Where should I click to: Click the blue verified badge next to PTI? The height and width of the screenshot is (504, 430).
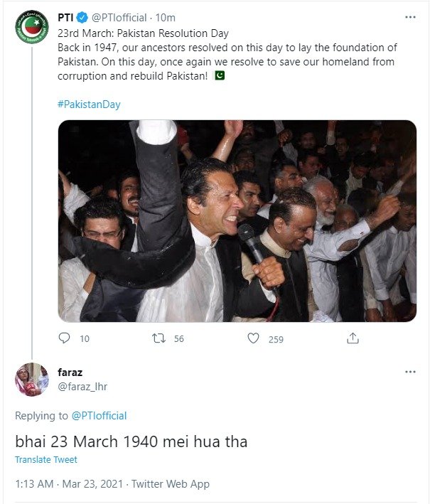pos(82,18)
